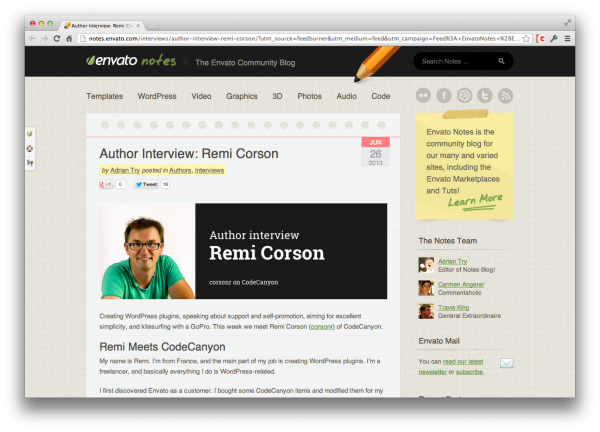
Task: Click the Author Interview: Remi Corson title
Action: [189, 154]
